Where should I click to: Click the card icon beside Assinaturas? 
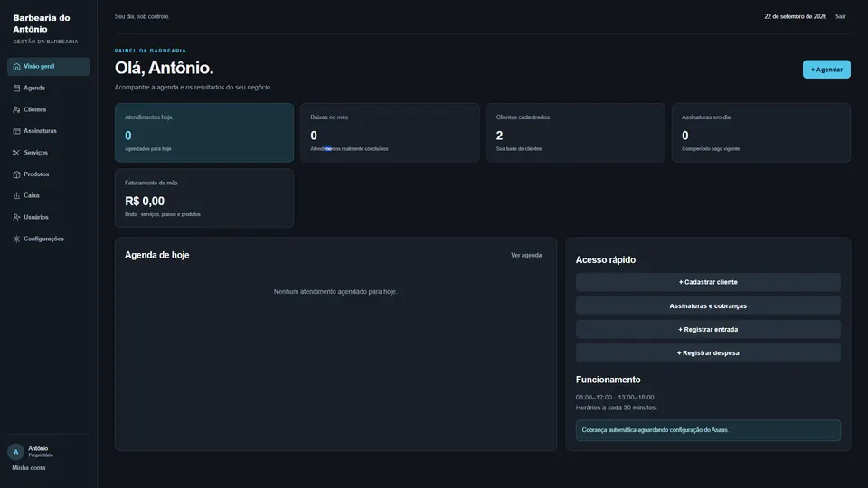coord(16,131)
